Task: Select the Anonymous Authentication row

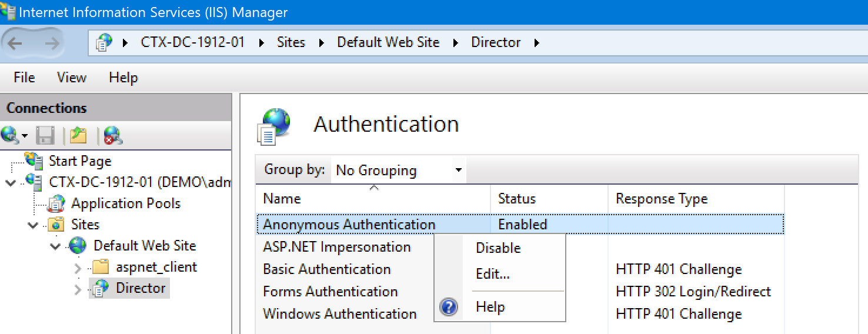Action: (520, 225)
